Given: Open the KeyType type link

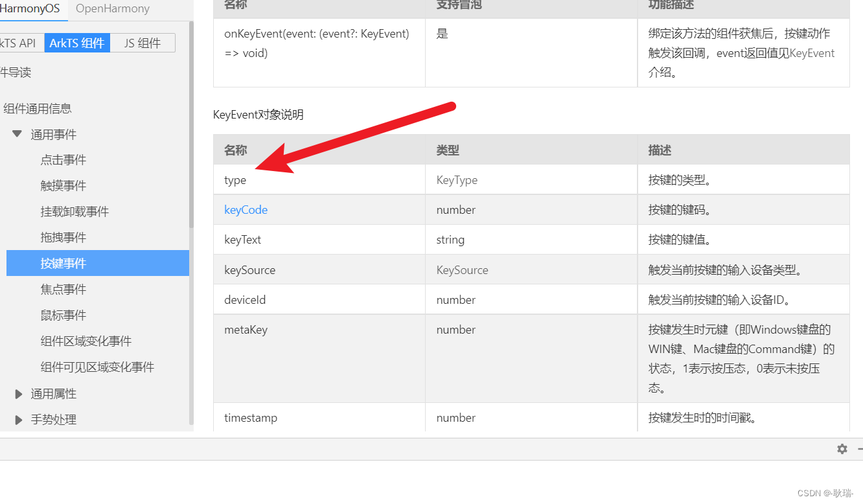Looking at the screenshot, I should 457,180.
